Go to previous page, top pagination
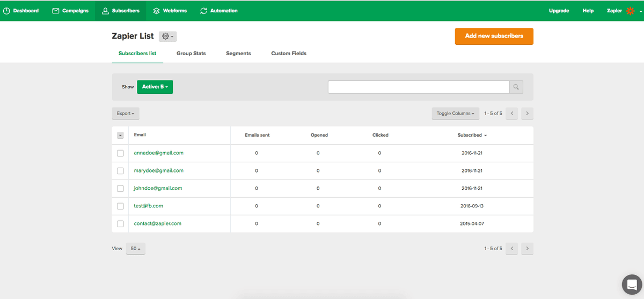The image size is (644, 299). (512, 114)
